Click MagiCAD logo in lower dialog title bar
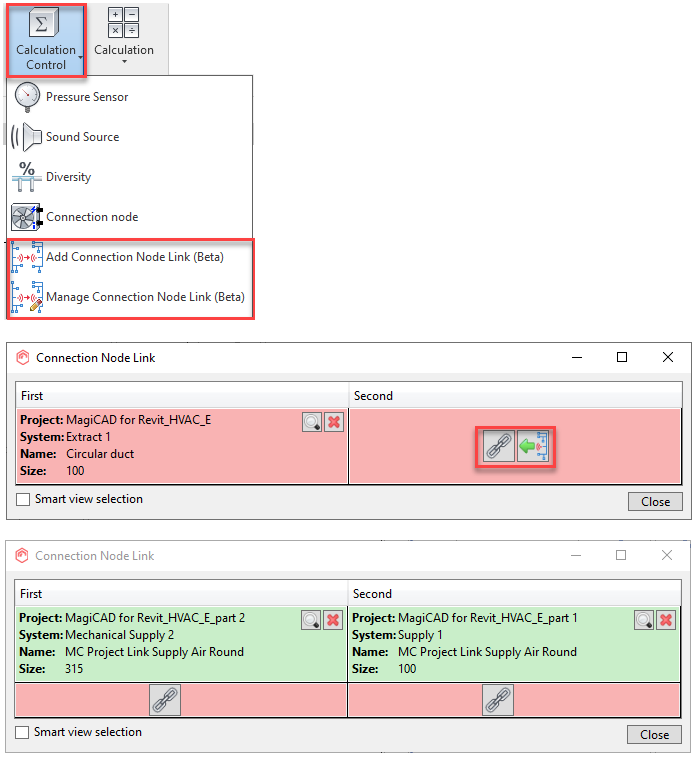This screenshot has height=757, width=697. [x=22, y=556]
